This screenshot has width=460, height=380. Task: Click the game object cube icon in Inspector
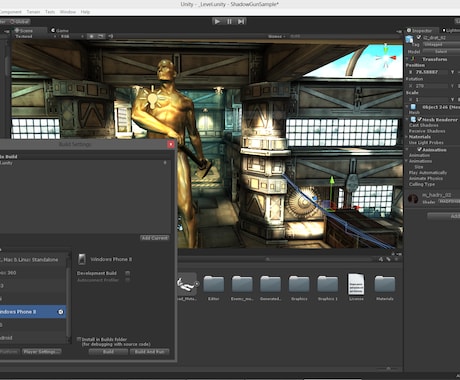(x=409, y=39)
